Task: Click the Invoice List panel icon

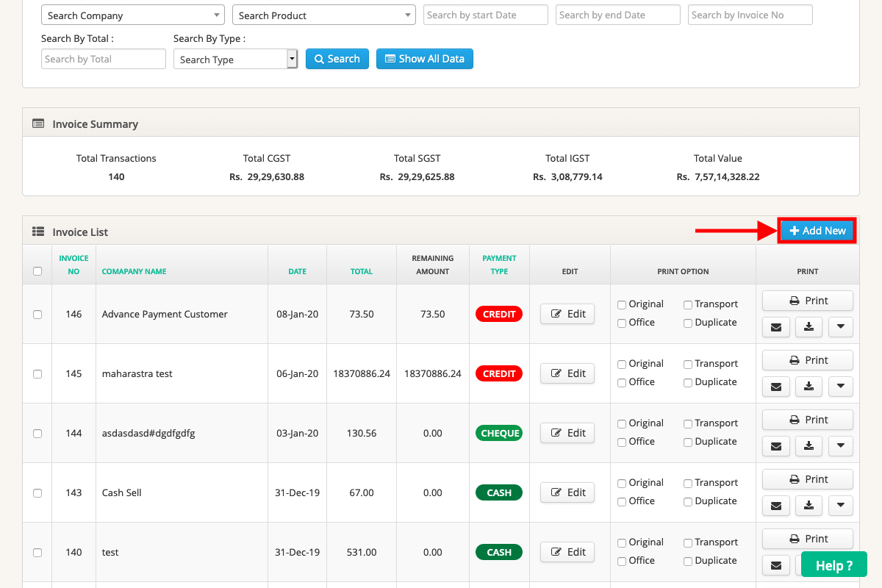Action: point(38,232)
